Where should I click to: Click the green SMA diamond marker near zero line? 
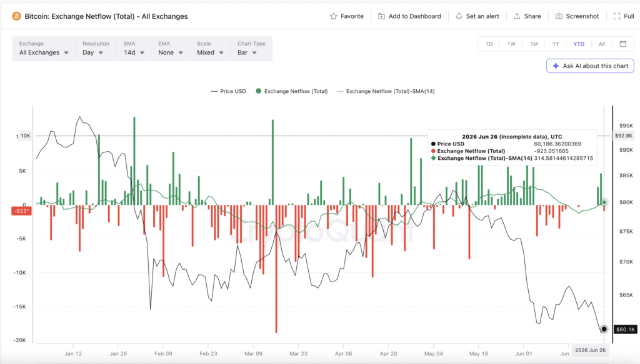[x=604, y=202]
